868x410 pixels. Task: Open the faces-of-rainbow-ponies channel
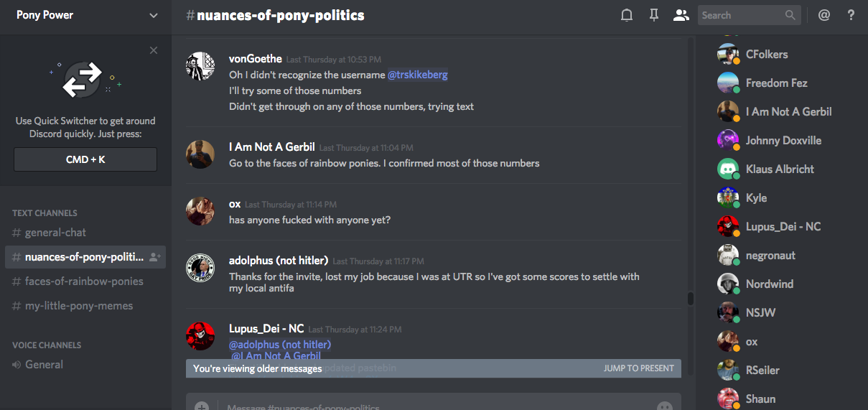coord(84,281)
